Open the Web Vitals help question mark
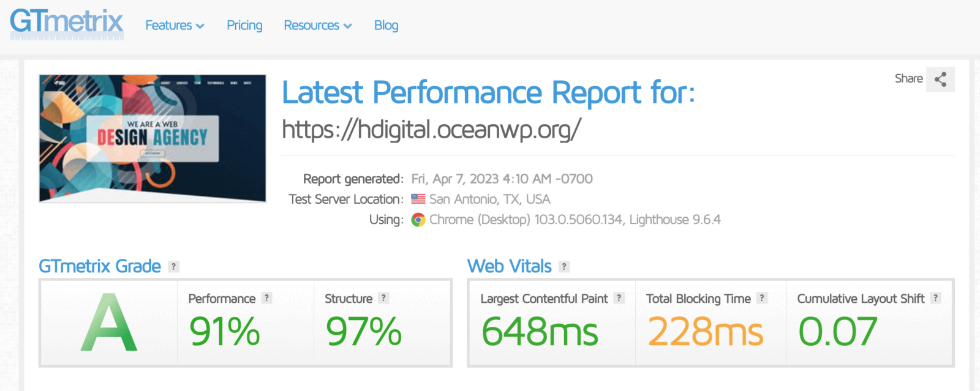 pyautogui.click(x=564, y=267)
